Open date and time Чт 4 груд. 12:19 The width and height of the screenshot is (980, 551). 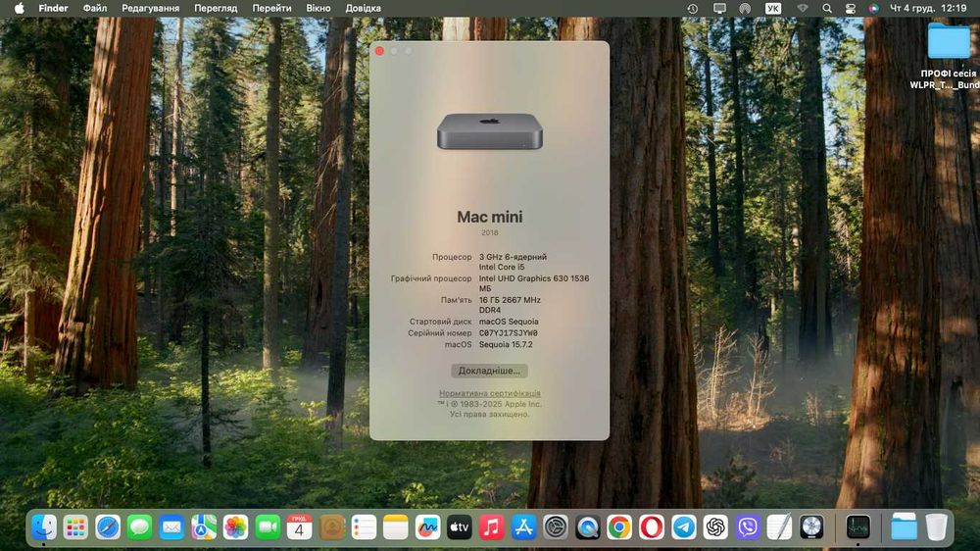pyautogui.click(x=928, y=8)
